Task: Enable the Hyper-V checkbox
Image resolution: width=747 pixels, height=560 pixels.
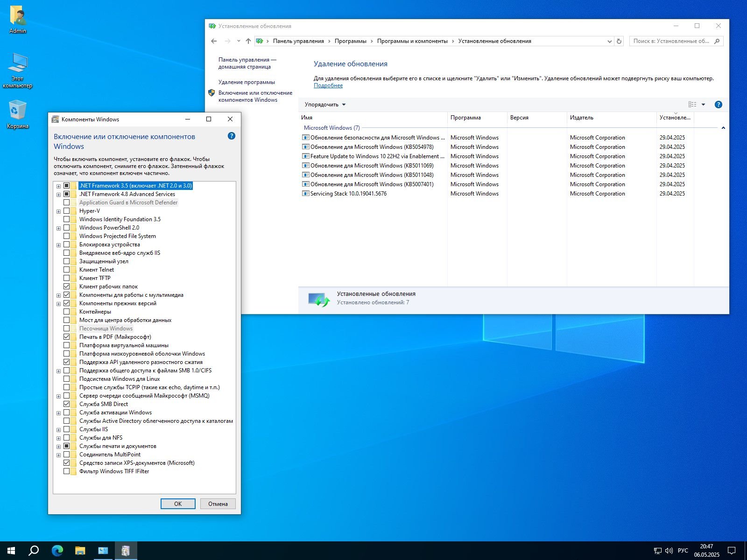Action: tap(66, 211)
